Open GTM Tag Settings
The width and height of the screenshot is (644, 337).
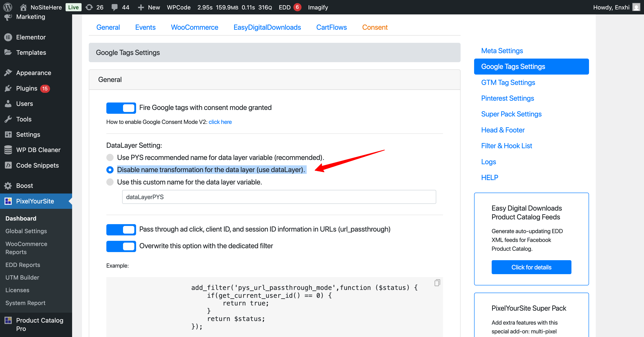pos(508,82)
